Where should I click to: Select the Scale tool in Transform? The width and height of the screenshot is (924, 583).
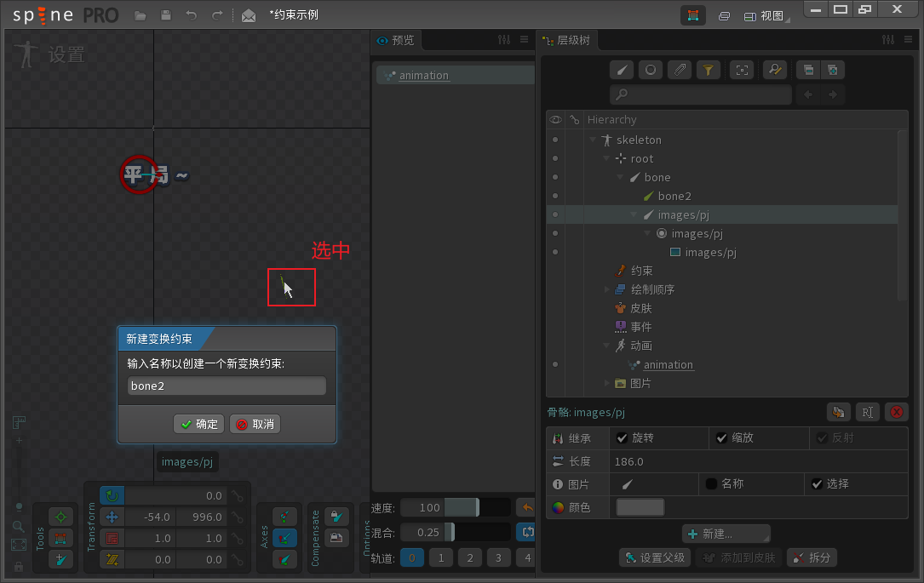[x=112, y=538]
